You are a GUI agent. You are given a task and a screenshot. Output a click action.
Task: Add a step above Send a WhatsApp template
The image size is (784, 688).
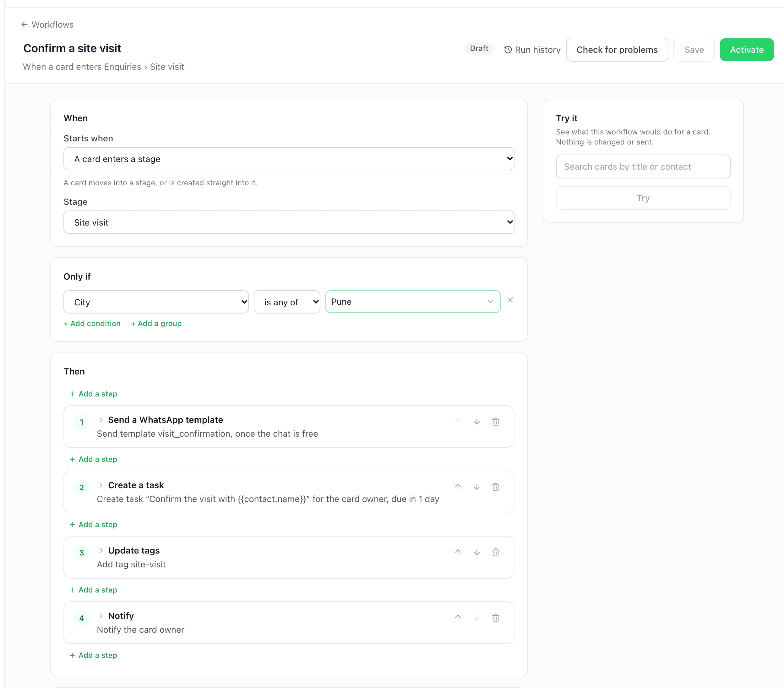point(93,394)
